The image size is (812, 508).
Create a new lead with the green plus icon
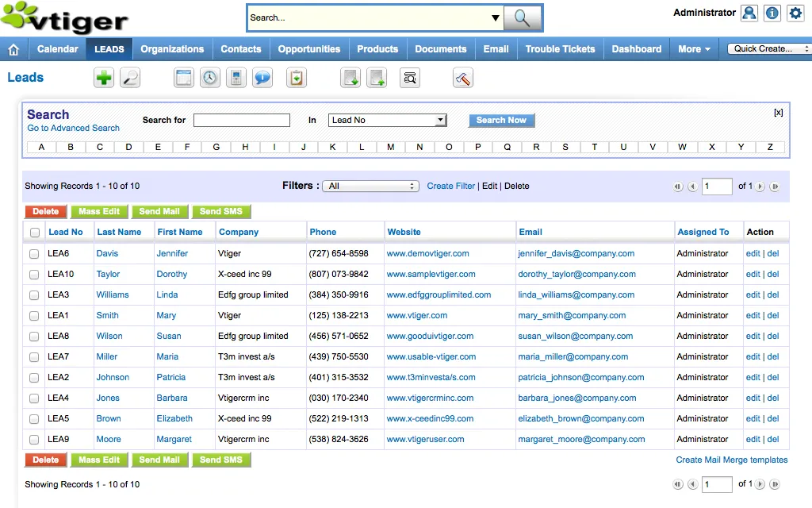coord(103,77)
